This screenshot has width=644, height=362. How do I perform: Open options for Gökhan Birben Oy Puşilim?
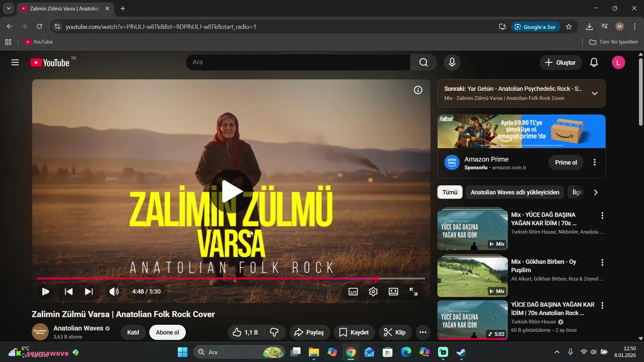click(602, 262)
